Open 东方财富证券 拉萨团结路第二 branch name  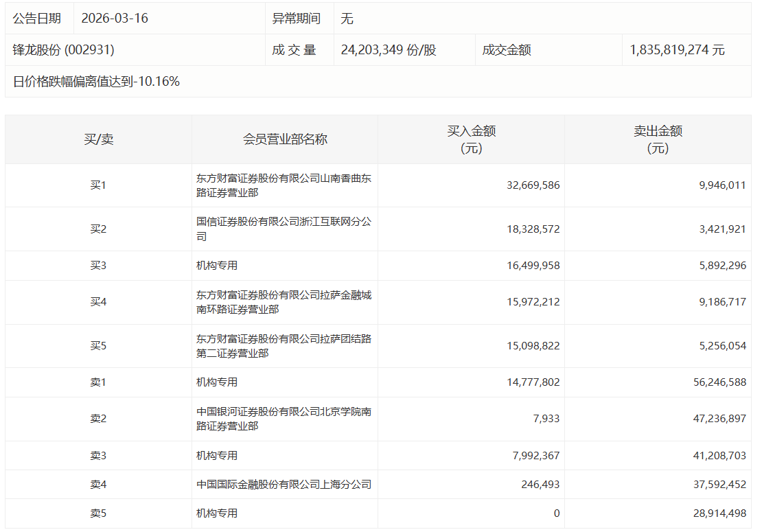point(284,346)
